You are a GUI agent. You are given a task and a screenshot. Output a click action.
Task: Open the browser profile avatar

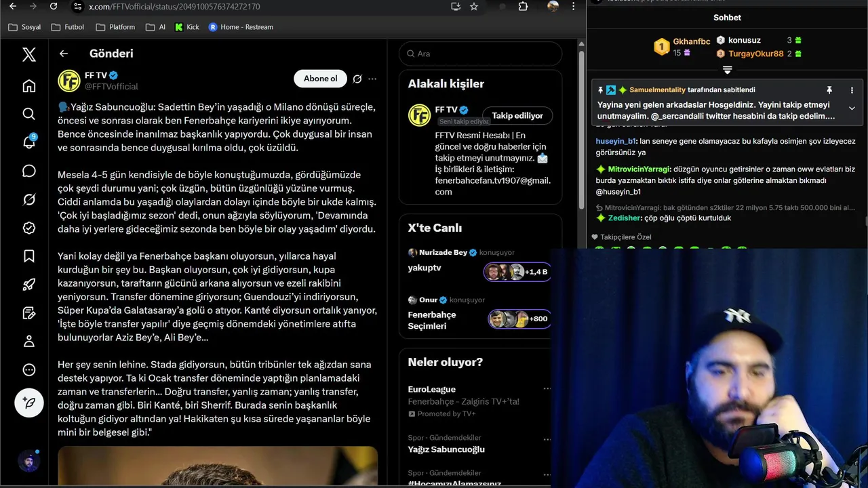point(553,7)
